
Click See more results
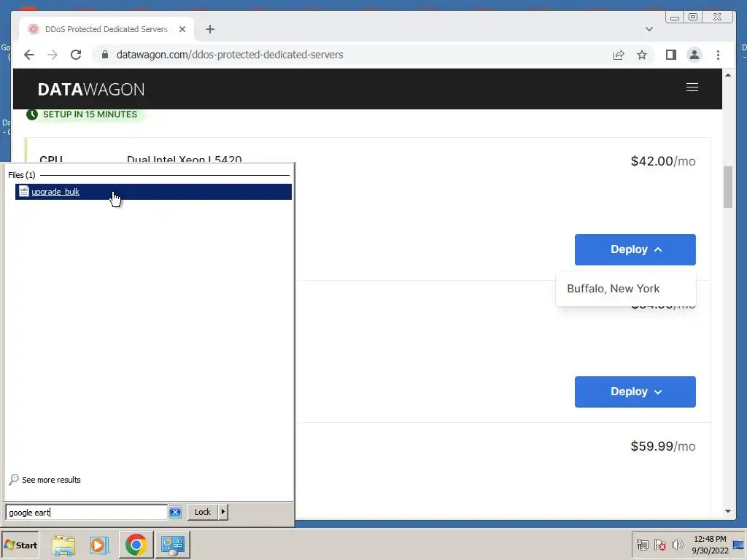click(x=51, y=480)
